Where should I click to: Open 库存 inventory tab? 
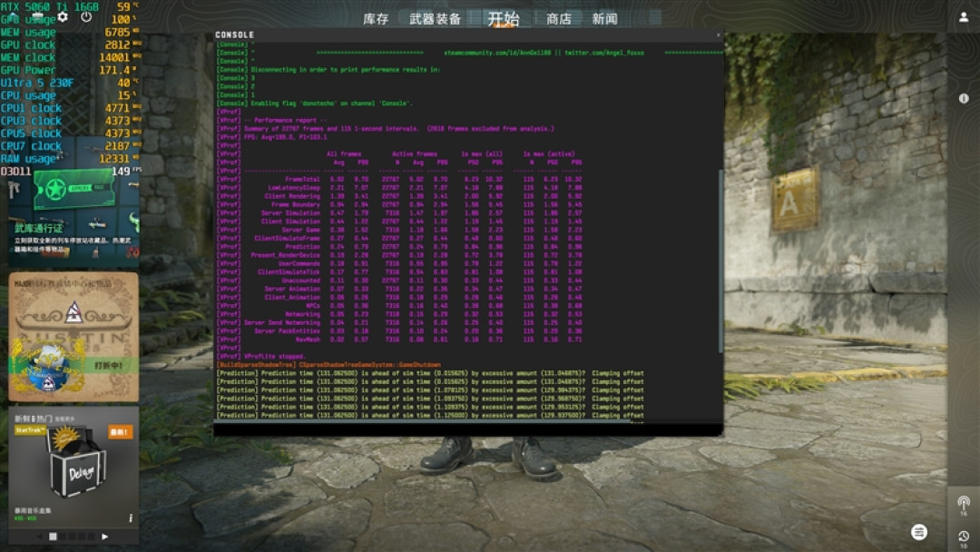pyautogui.click(x=376, y=19)
